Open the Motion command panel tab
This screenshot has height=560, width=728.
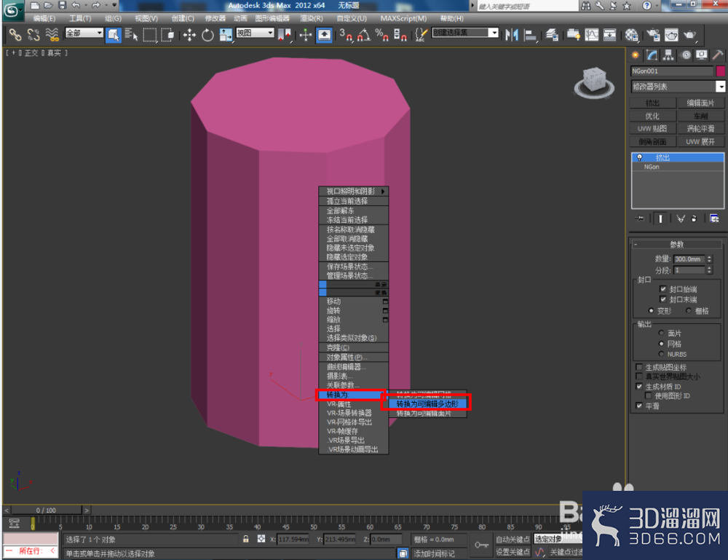pos(685,55)
